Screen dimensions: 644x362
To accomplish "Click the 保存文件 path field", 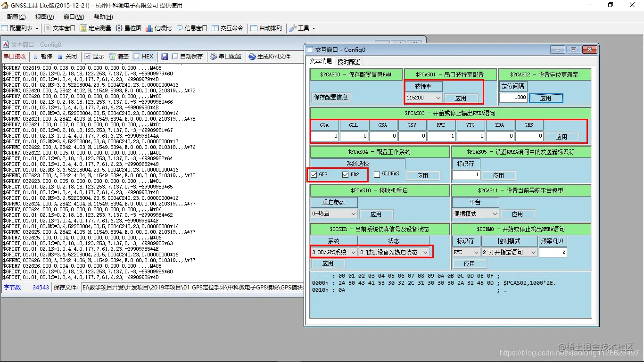I will [x=193, y=288].
